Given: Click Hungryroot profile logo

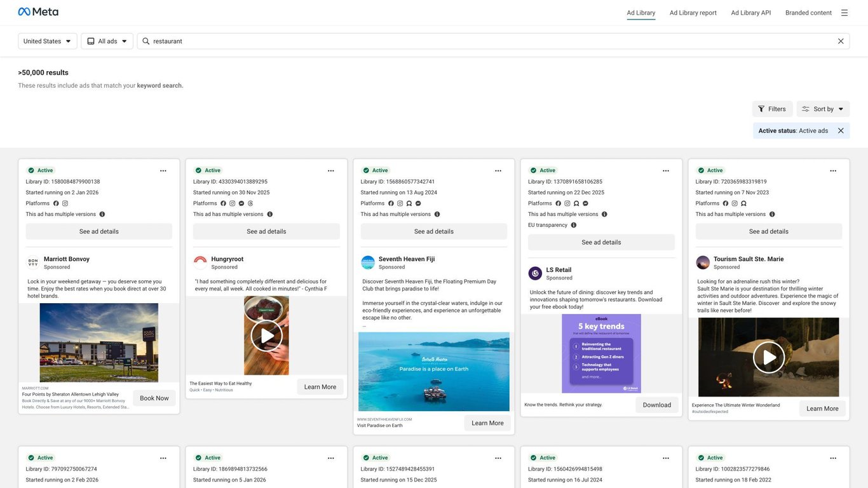Looking at the screenshot, I should (200, 262).
